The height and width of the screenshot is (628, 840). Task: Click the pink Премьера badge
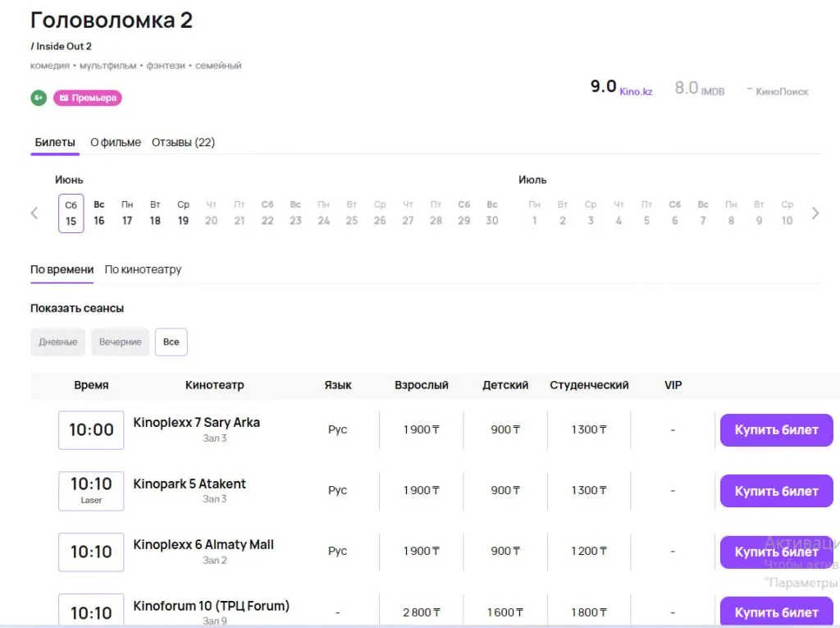pyautogui.click(x=88, y=98)
